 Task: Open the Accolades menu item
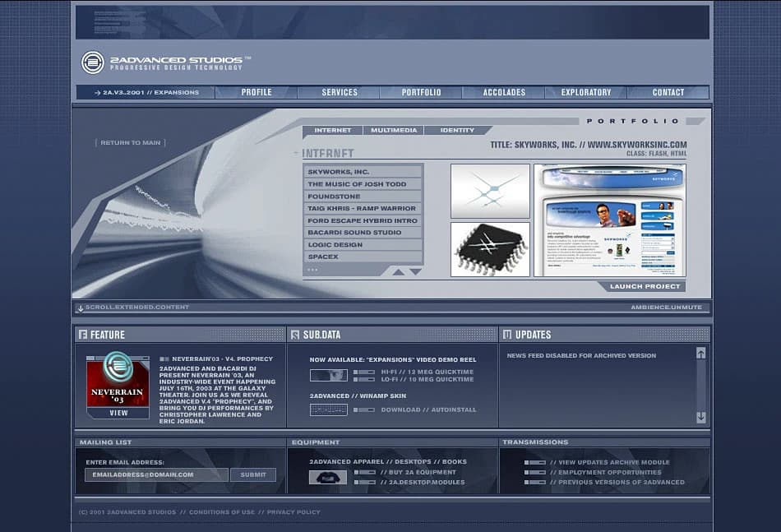pyautogui.click(x=504, y=92)
